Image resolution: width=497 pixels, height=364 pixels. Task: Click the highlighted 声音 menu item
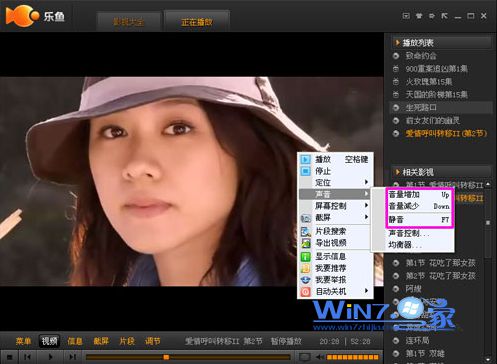pos(336,194)
